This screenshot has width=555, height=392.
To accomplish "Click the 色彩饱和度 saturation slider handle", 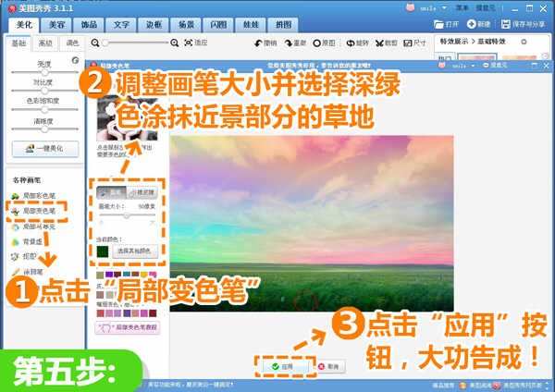I will [x=44, y=110].
